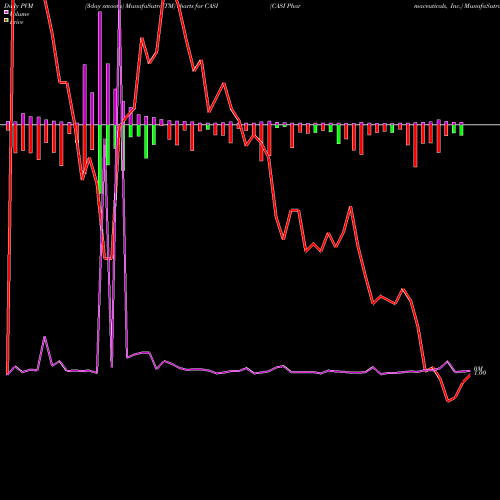Viewport: 500px width, 500px height.
Task: Click the magenta Volume legend swatch
Action: pyautogui.click(x=6, y=13)
